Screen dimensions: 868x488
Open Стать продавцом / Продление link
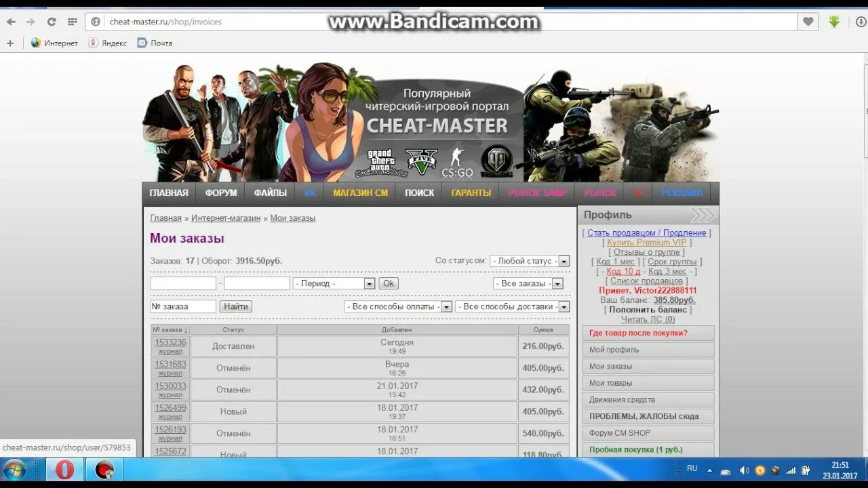[647, 232]
